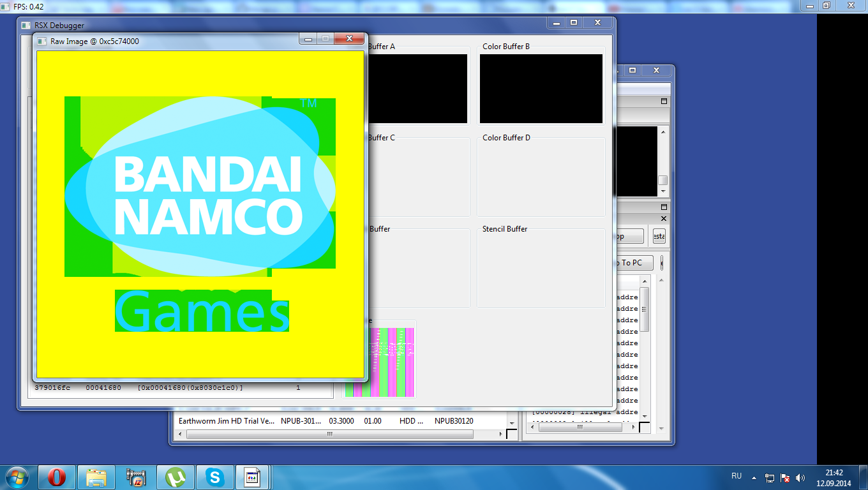The image size is (868, 490).
Task: Click the striped texture preview thumbnail
Action: click(380, 362)
